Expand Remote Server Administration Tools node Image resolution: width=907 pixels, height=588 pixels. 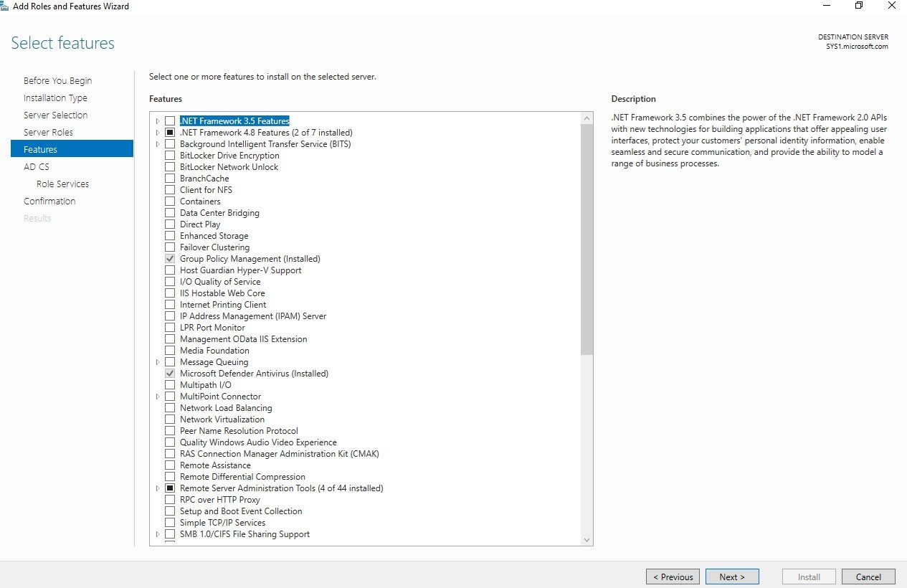tap(158, 488)
